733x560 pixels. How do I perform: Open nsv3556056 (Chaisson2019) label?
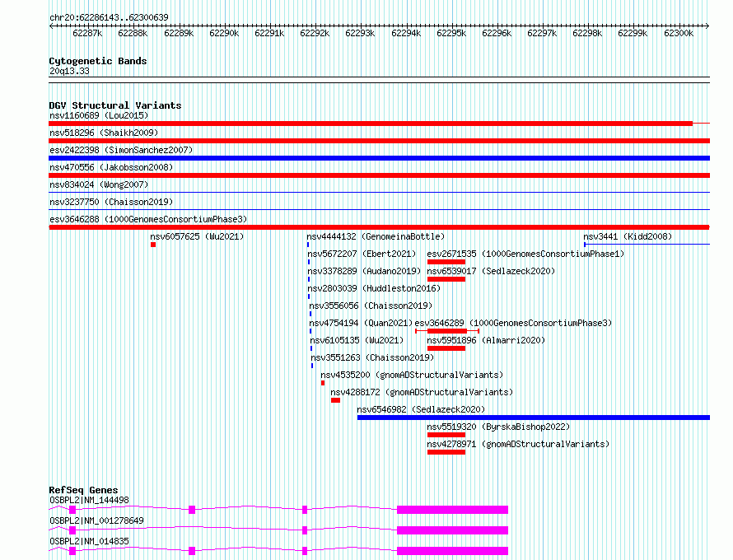tap(371, 306)
